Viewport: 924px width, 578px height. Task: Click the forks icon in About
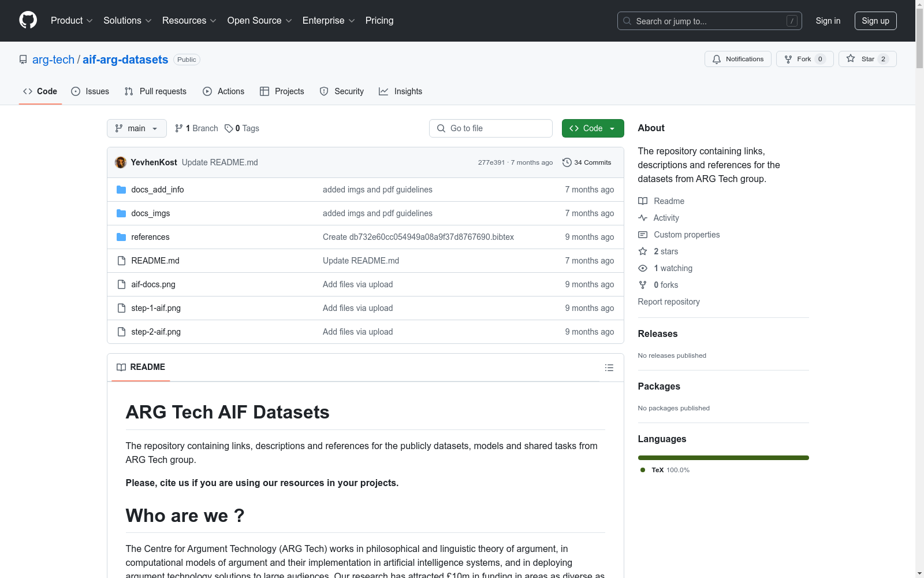643,285
